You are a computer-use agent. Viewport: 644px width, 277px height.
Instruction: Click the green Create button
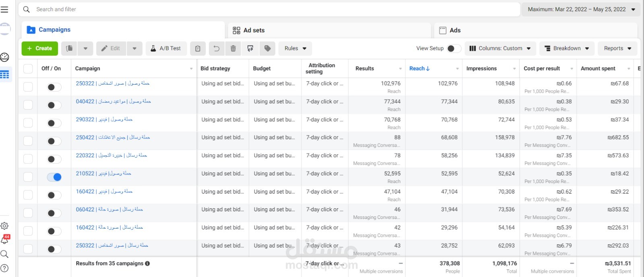coord(39,48)
